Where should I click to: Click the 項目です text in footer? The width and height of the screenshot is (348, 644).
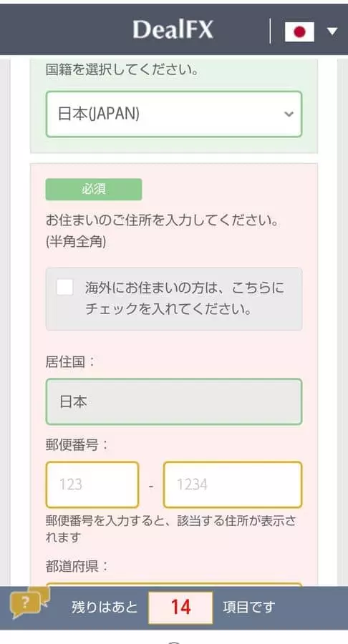click(249, 608)
